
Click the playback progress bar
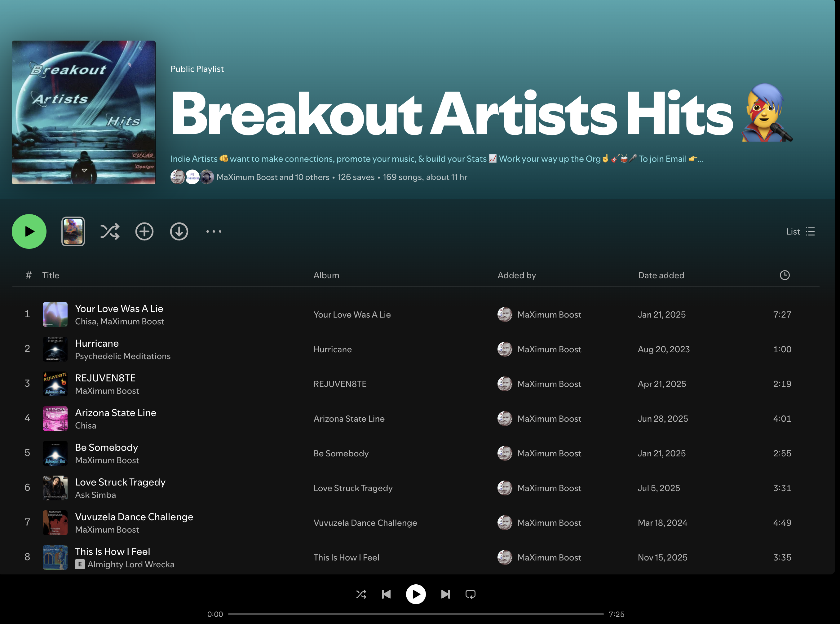click(x=416, y=614)
